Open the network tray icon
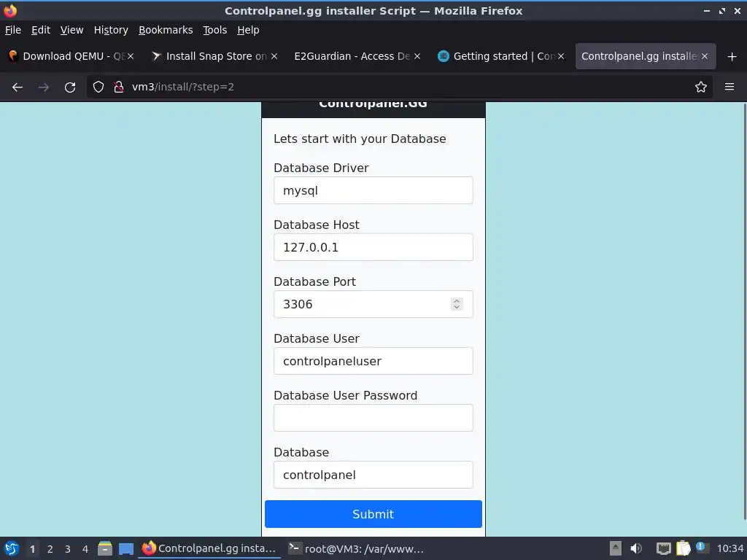 (x=663, y=548)
